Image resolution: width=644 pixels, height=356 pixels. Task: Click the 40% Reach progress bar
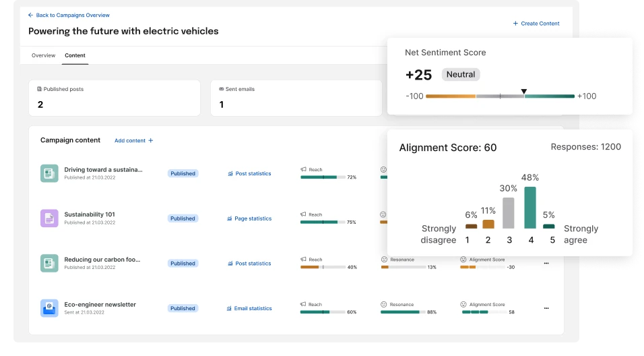[x=323, y=267]
